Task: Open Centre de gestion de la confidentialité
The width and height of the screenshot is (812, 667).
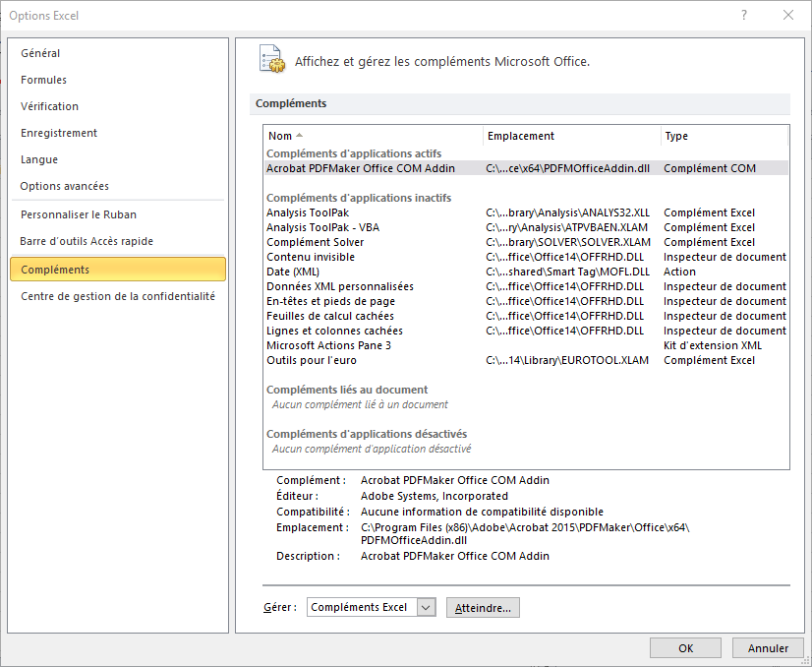Action: (x=117, y=296)
